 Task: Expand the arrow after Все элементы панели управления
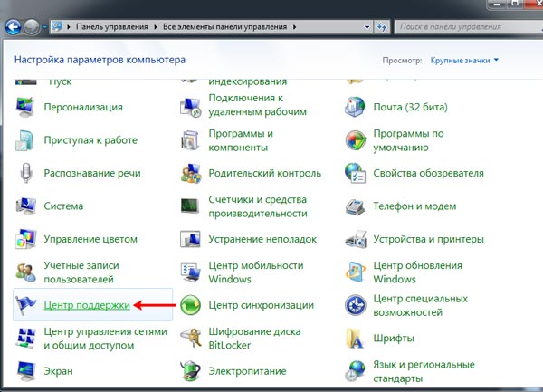(294, 27)
